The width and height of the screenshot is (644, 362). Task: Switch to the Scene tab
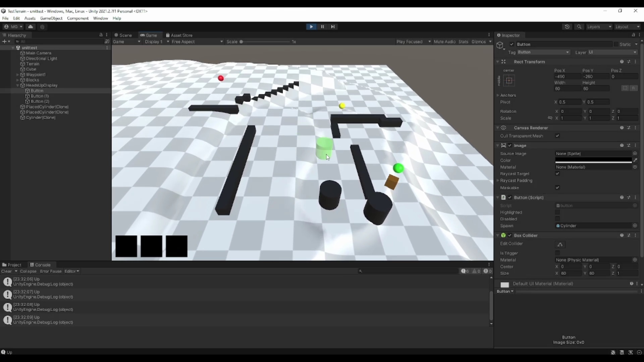[x=123, y=35]
